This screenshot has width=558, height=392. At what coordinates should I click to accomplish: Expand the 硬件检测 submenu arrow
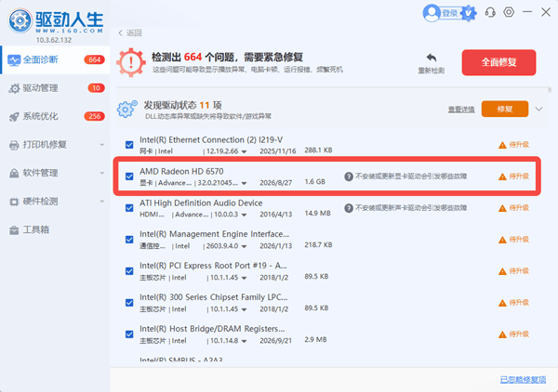pos(102,202)
